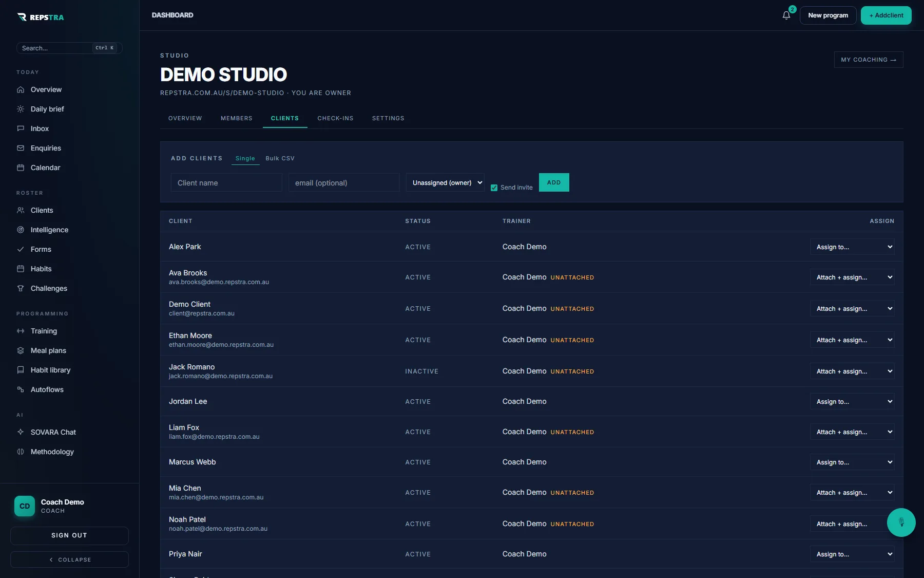Click the client name Marcus Webb

coord(192,462)
